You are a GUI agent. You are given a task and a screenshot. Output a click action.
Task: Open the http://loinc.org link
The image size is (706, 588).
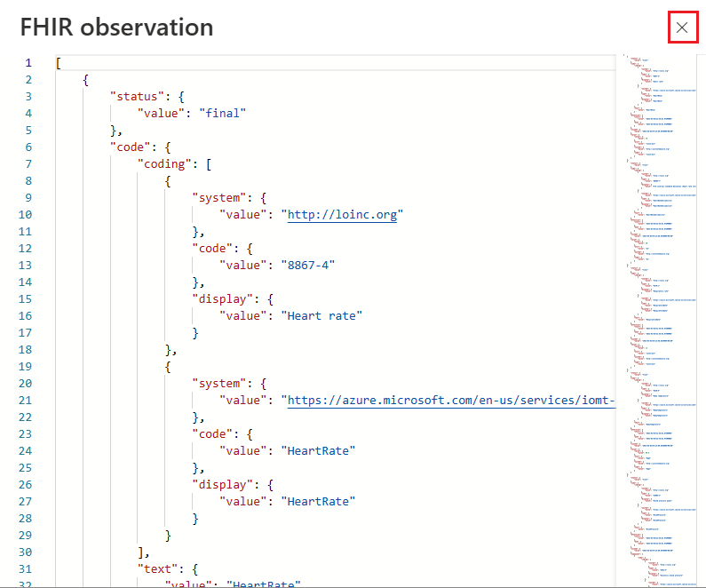pyautogui.click(x=342, y=215)
